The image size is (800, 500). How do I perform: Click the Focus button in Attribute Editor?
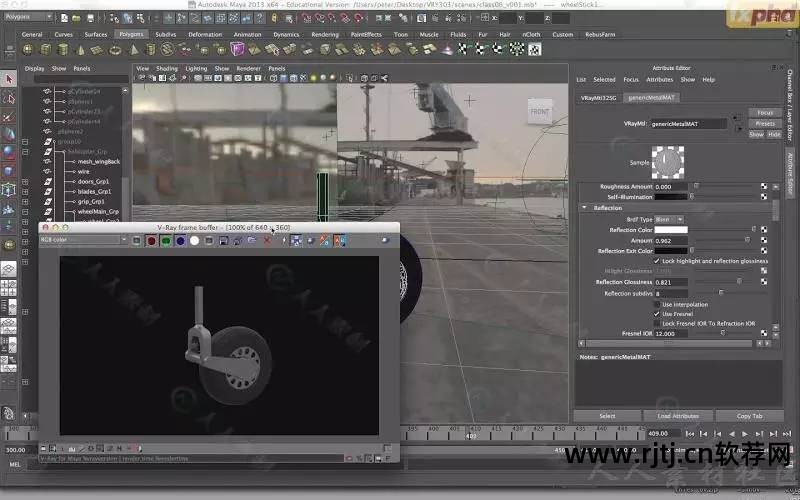click(x=765, y=113)
